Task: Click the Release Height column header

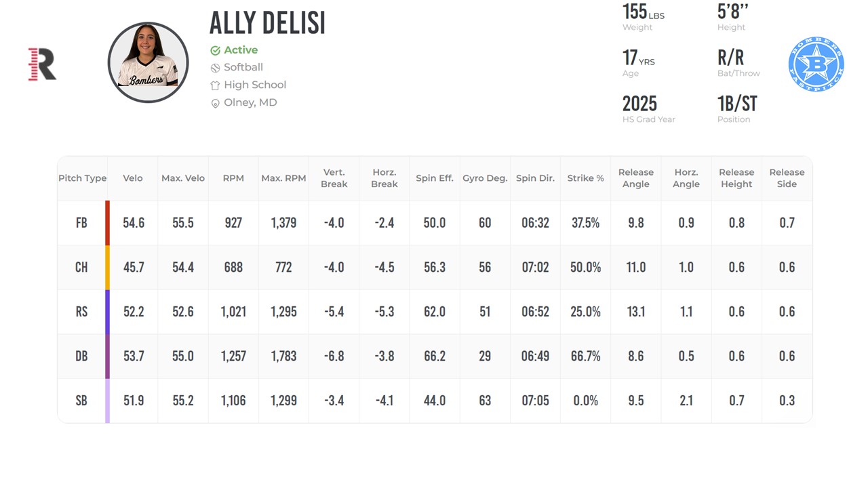Action: (x=736, y=178)
